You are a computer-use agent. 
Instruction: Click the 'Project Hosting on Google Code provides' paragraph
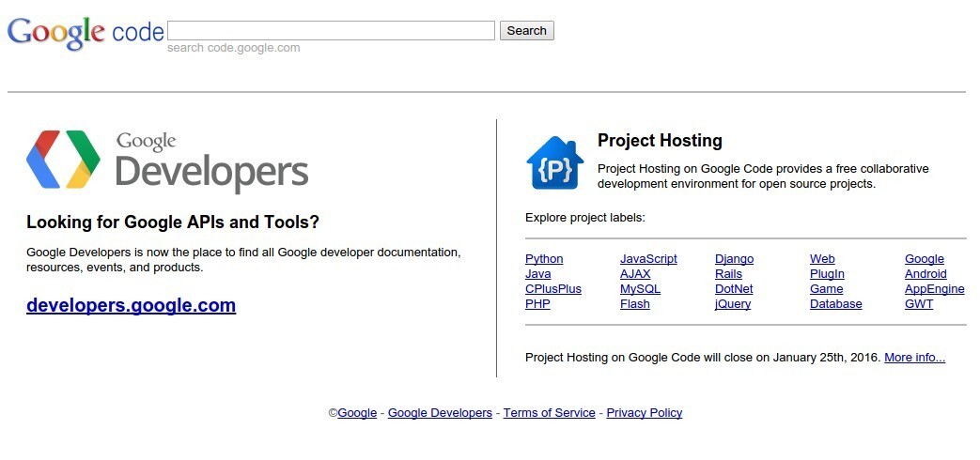tap(763, 176)
